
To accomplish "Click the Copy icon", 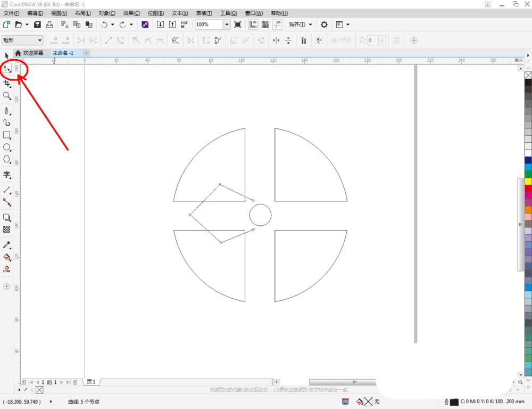I will click(77, 24).
